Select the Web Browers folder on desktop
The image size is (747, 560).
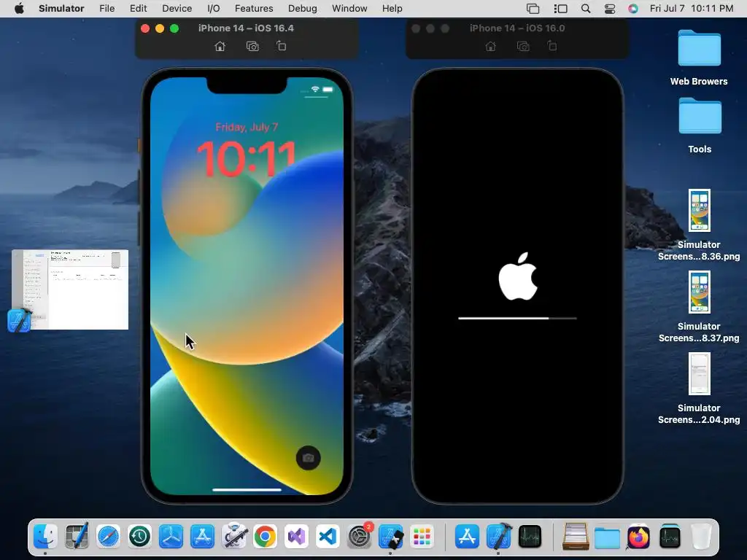699,58
